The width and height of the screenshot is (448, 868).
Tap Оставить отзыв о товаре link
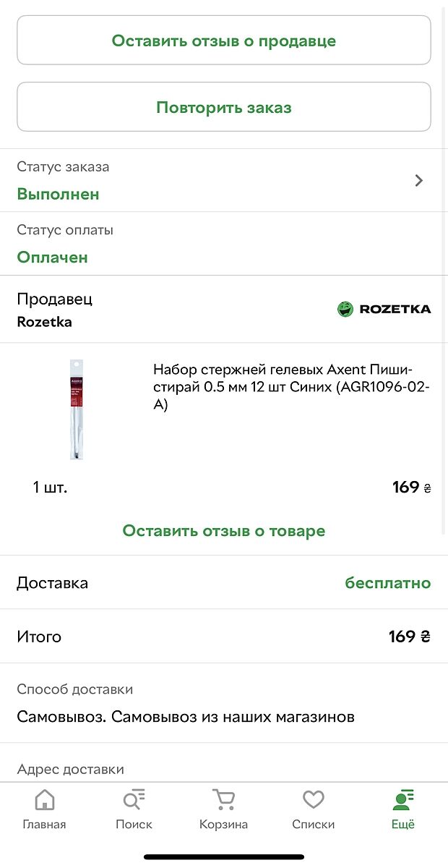click(224, 531)
